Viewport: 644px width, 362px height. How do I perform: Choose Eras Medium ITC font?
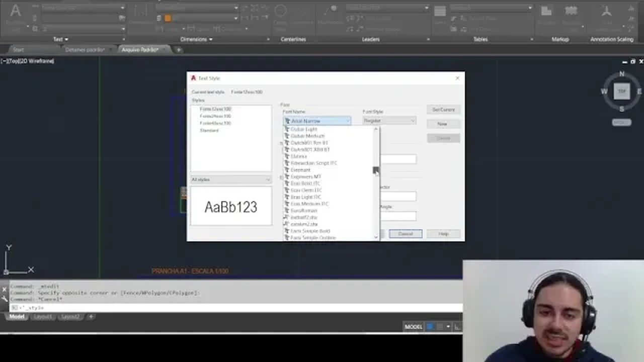tap(309, 204)
